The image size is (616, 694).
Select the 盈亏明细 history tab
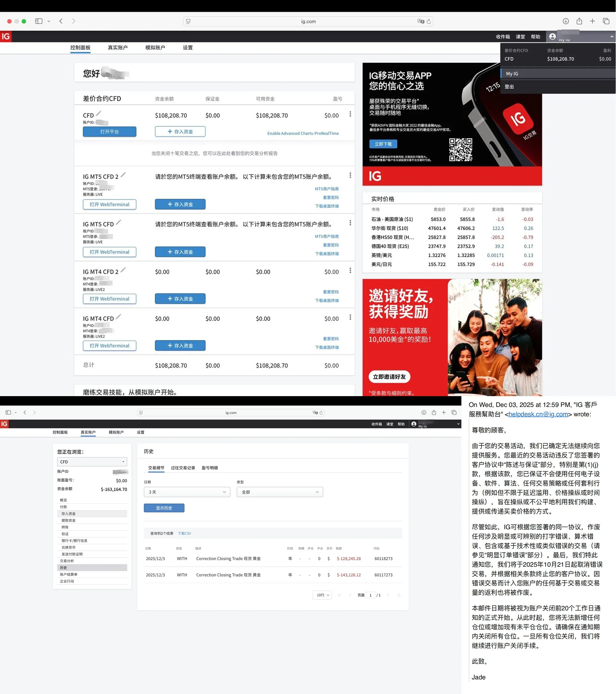point(209,468)
